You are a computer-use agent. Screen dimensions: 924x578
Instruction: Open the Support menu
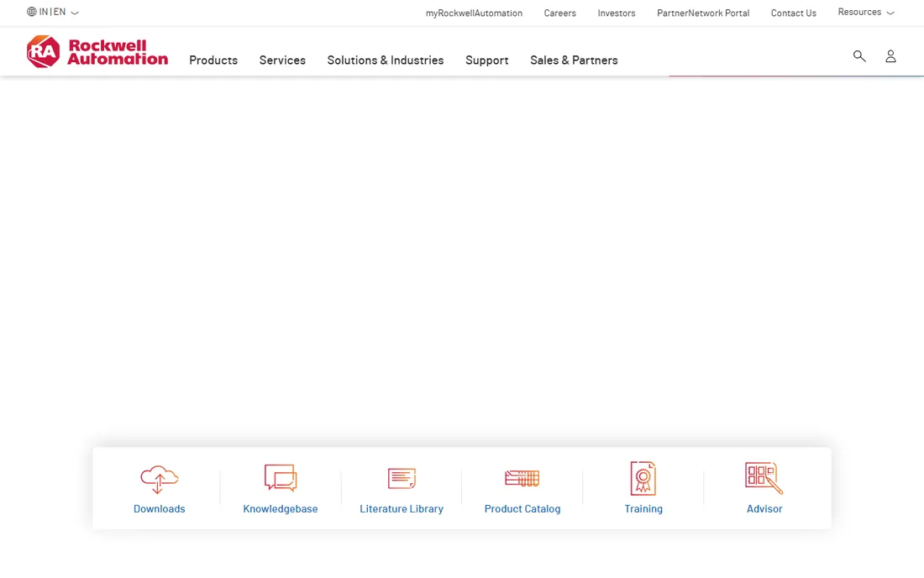click(x=486, y=60)
